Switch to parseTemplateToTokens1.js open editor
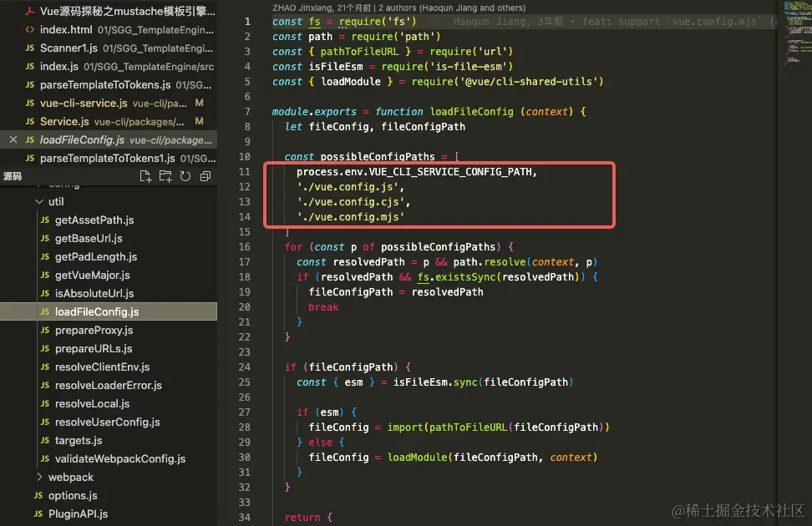Viewport: 812px width, 526px height. point(109,159)
